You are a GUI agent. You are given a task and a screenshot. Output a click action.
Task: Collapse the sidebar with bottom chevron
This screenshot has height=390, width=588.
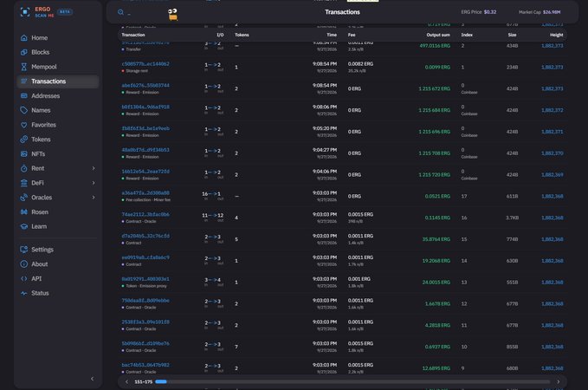pyautogui.click(x=93, y=379)
